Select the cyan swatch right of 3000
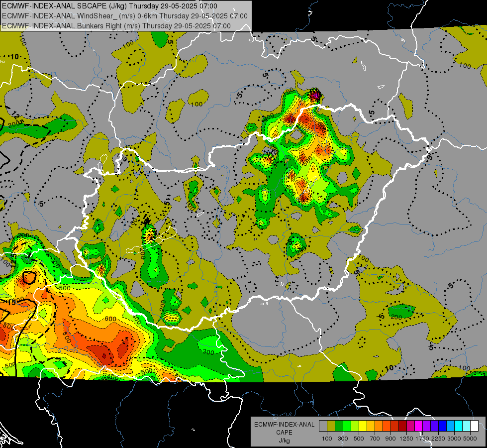 tap(459, 426)
